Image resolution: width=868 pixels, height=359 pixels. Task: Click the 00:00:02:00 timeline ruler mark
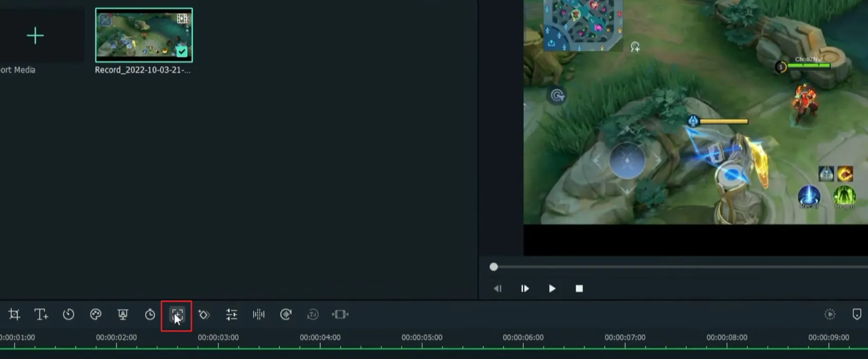coord(116,338)
